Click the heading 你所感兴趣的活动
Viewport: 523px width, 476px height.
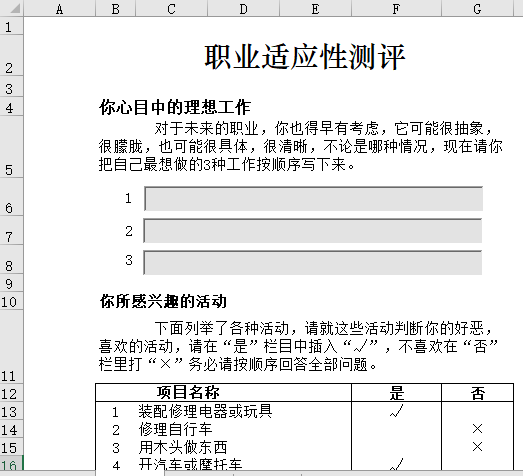[x=163, y=301]
